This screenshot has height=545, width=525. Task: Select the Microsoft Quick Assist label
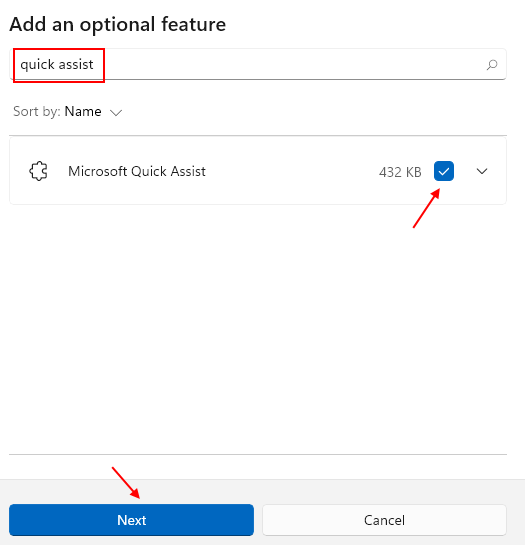[x=137, y=171]
